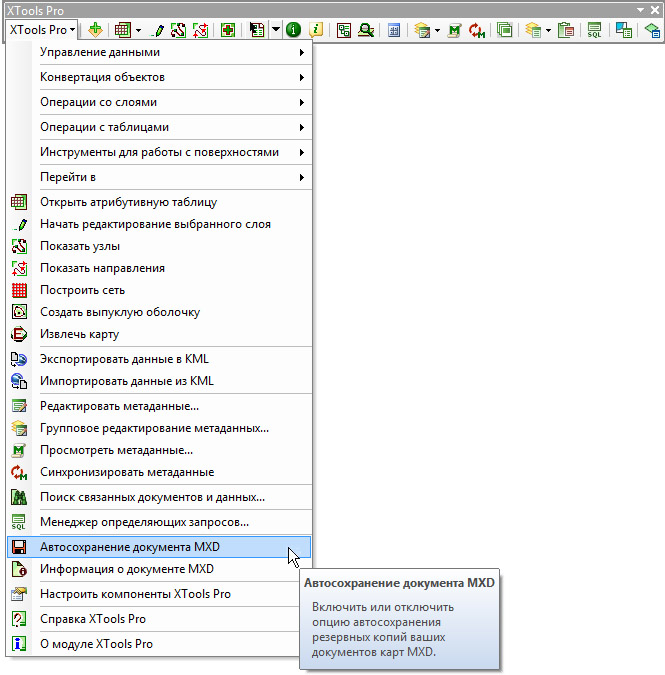
Task: Open the dropdown arrow beside yellow layers toolbar icon
Action: click(x=548, y=30)
